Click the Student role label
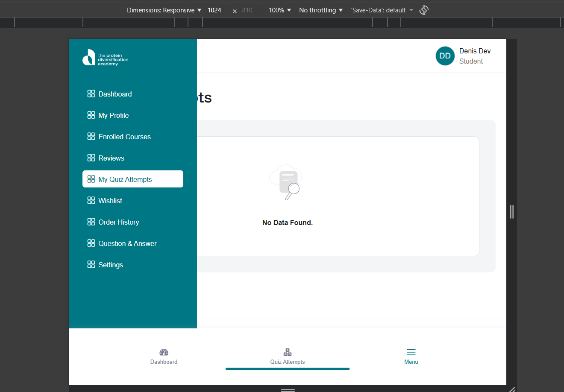Screen dimensions: 564x392 (471, 61)
